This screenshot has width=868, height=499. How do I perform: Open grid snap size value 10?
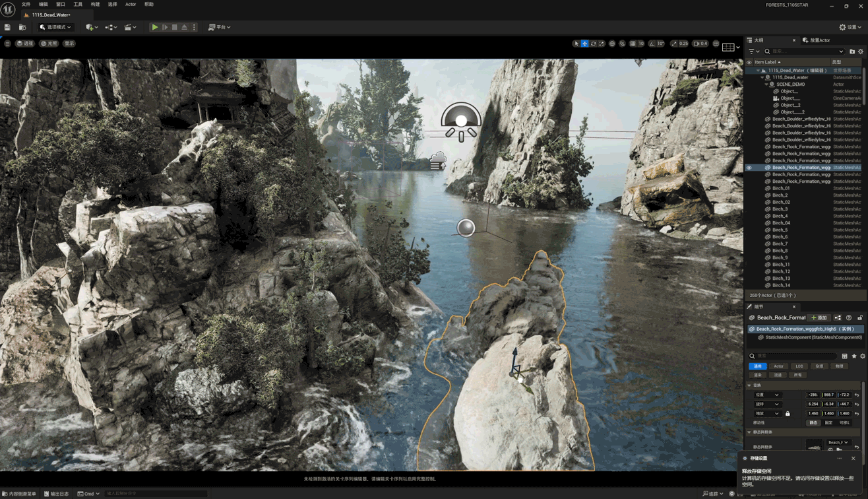[641, 44]
